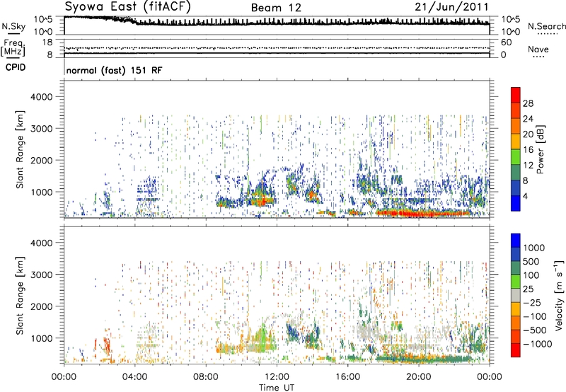Select the 'Time UT' axis title
The height and width of the screenshot is (392, 566).
point(277,388)
